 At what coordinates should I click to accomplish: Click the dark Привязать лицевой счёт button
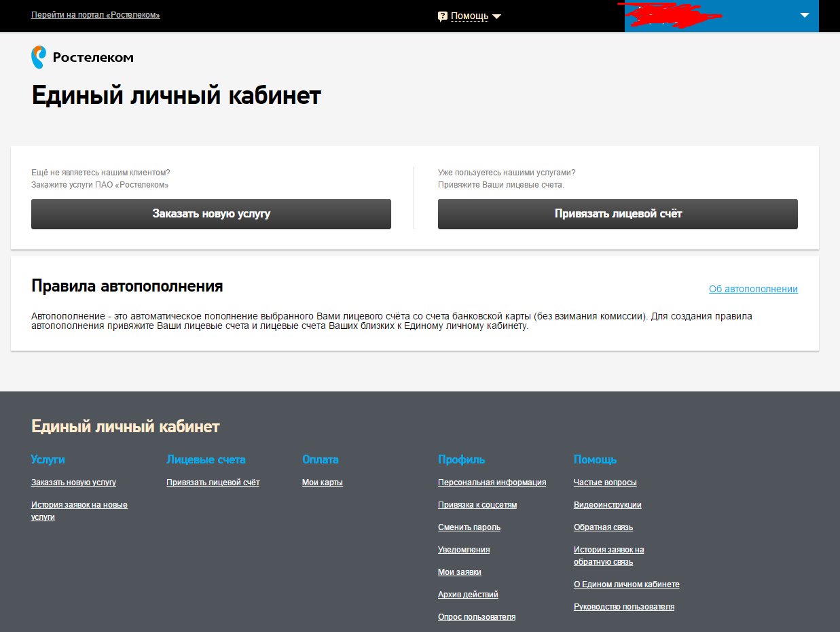click(x=618, y=214)
